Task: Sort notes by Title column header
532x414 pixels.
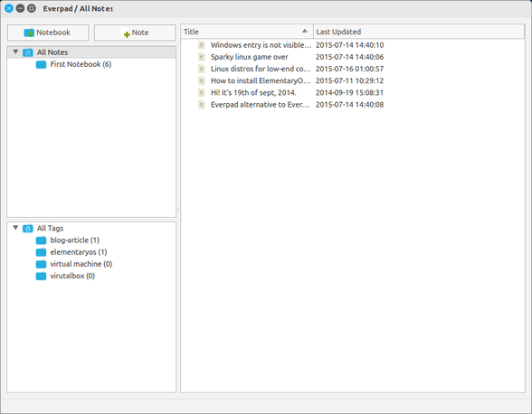Action: coord(247,32)
